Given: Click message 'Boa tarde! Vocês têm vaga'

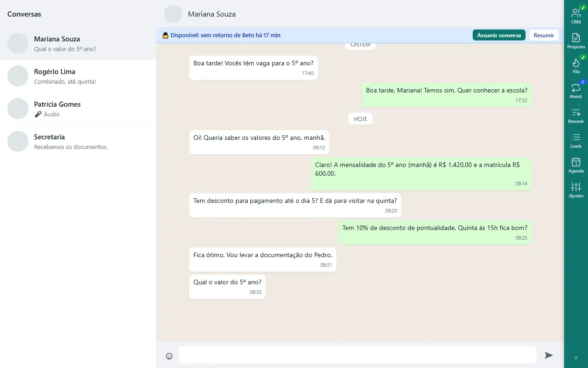Looking at the screenshot, I should (x=254, y=68).
